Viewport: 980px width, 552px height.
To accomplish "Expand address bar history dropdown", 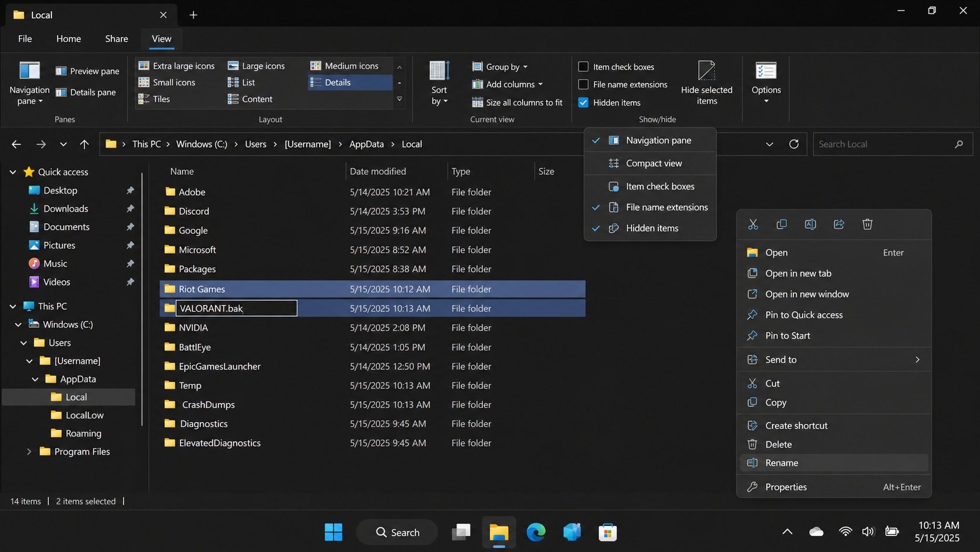I will [770, 144].
